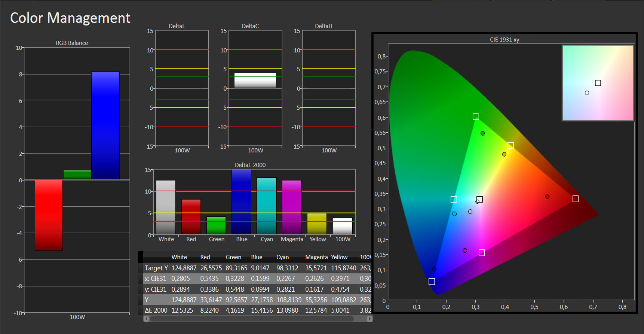Click the measured green point on CIE diagram

click(483, 133)
